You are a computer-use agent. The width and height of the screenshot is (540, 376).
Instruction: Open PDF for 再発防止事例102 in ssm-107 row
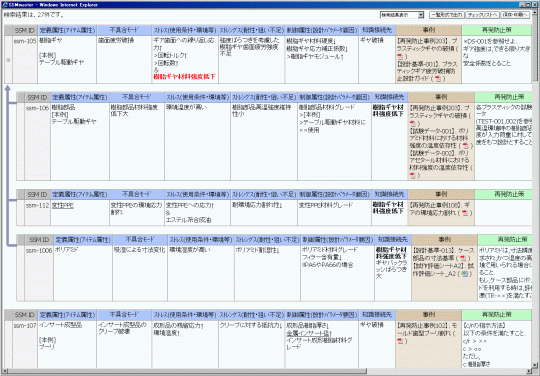[x=400, y=341]
